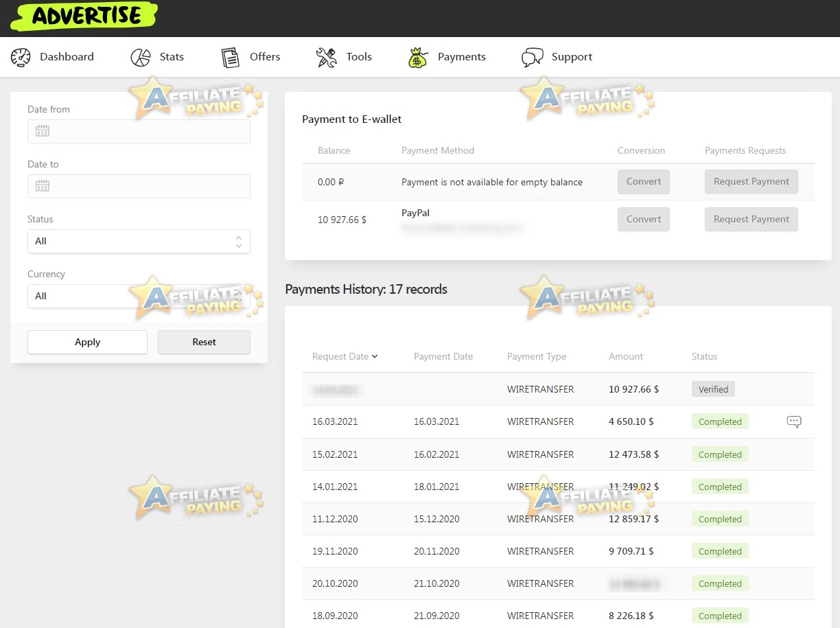Click the 0.00 ₽ balance value

tap(331, 182)
